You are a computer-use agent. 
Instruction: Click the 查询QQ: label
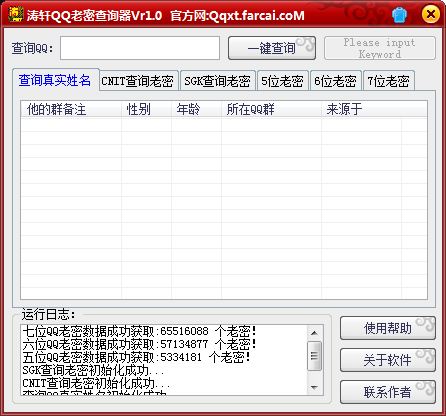[x=33, y=48]
